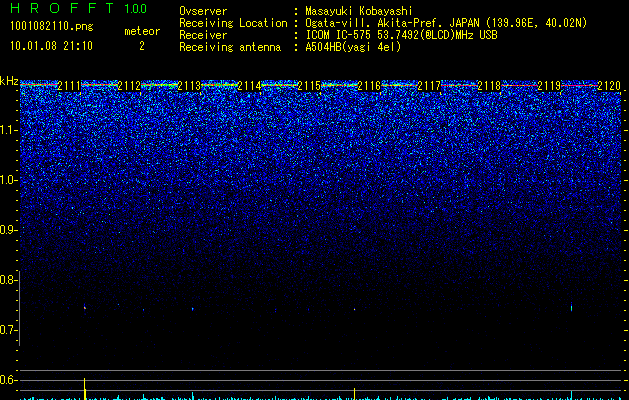Click the "Receiver" field label
Image resolution: width=629 pixels, height=400 pixels.
pos(203,35)
